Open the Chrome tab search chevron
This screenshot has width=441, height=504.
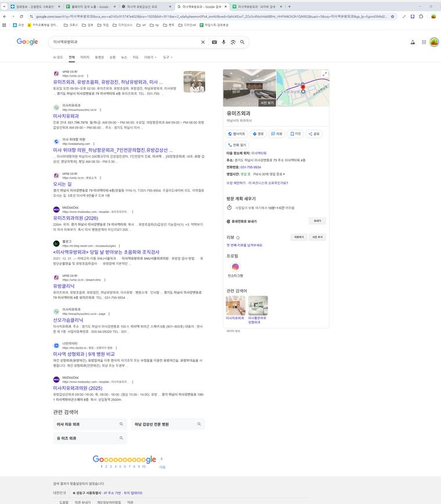tap(4, 6)
